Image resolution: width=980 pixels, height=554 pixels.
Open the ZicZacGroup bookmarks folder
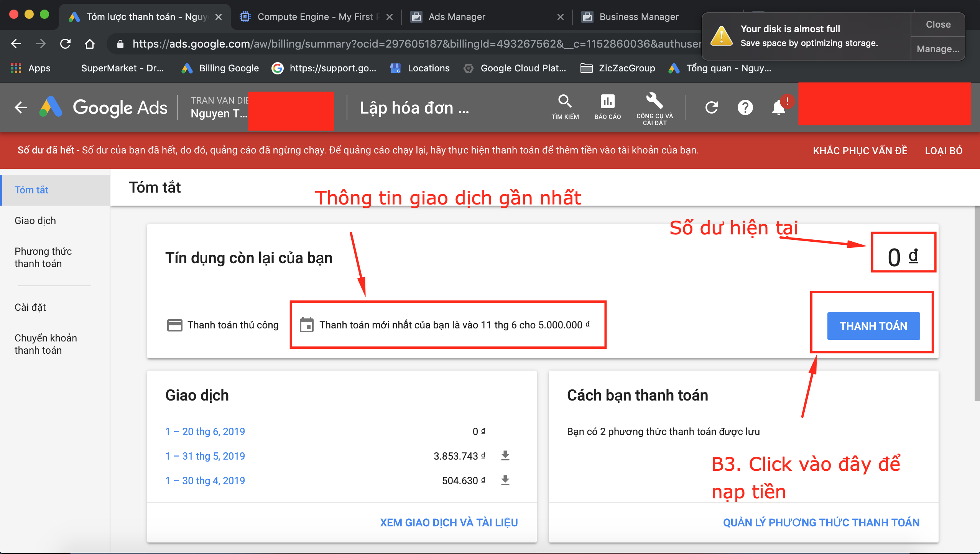[x=618, y=68]
